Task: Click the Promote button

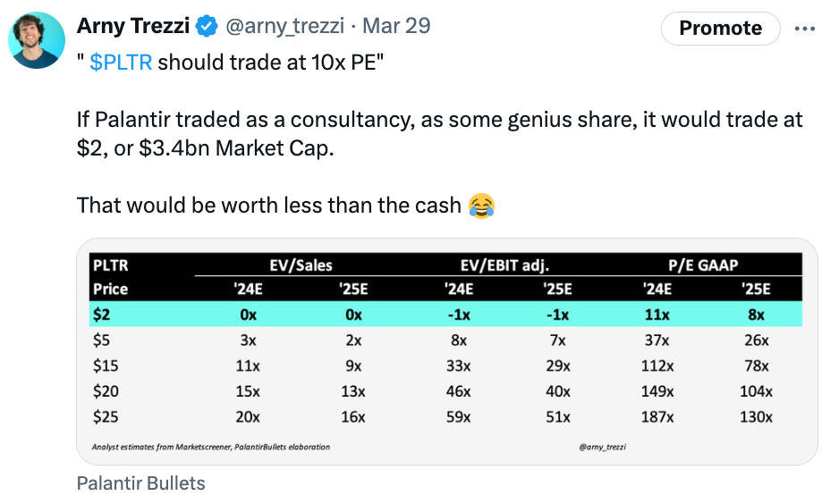Action: 720,28
